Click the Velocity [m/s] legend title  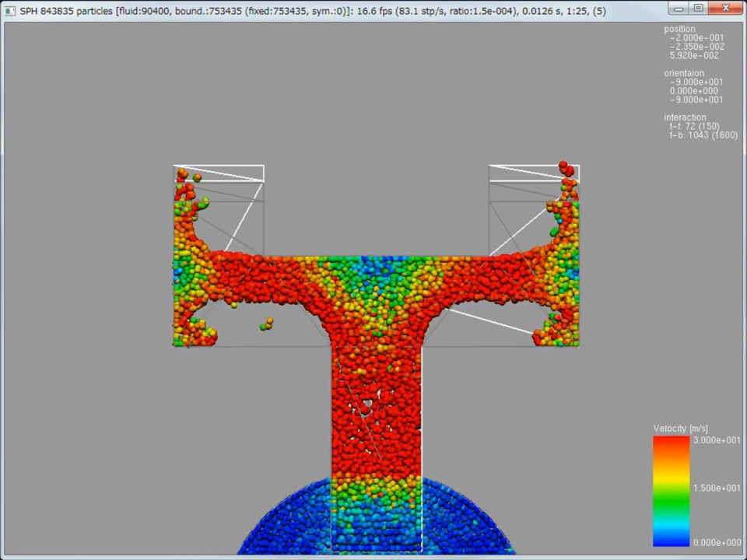point(680,429)
